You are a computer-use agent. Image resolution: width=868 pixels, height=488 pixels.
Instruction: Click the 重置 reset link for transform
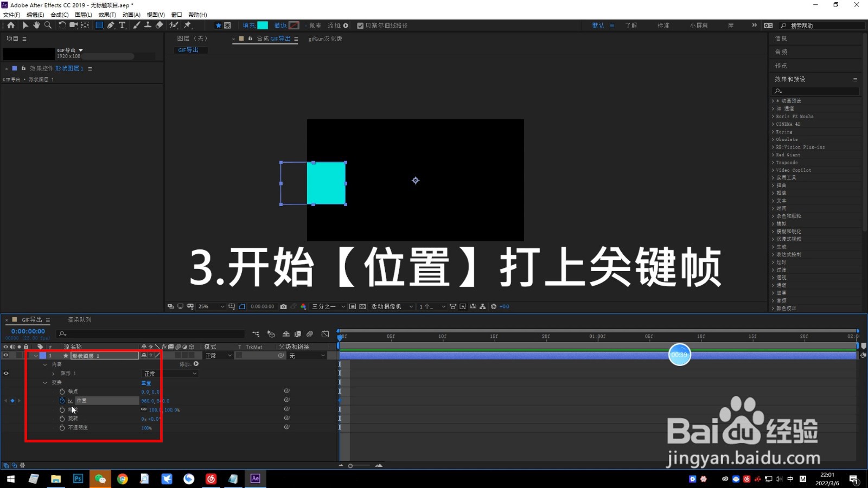coord(146,383)
